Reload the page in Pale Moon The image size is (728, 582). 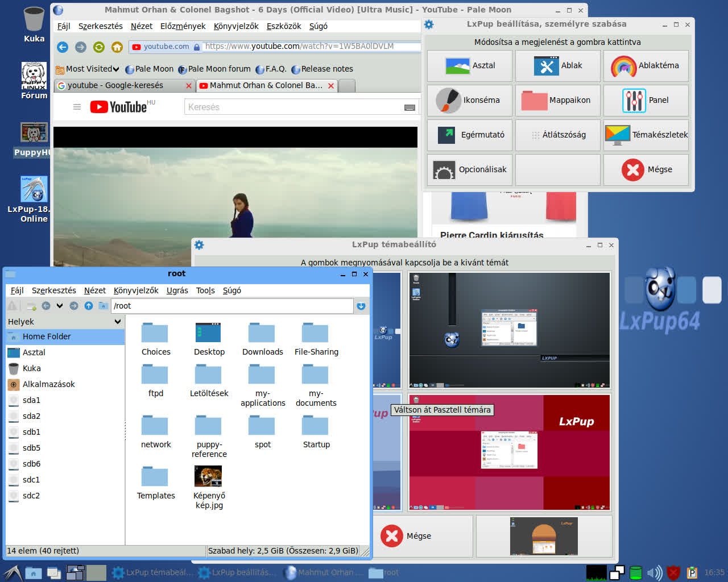pos(99,47)
